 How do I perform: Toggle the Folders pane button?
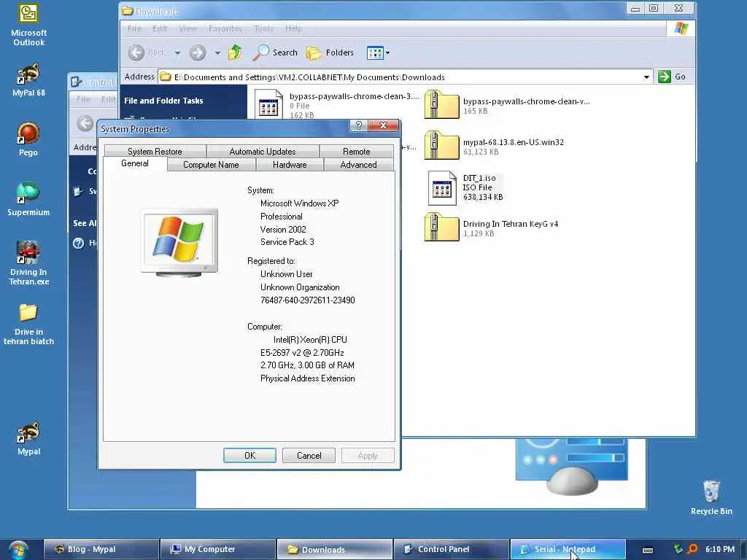point(330,52)
